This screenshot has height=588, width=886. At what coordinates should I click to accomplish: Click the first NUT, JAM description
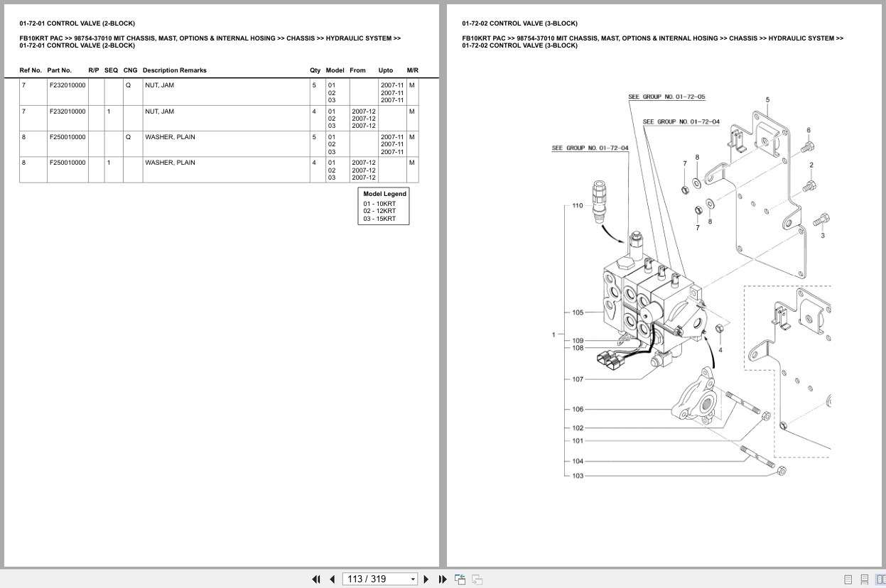coord(159,85)
